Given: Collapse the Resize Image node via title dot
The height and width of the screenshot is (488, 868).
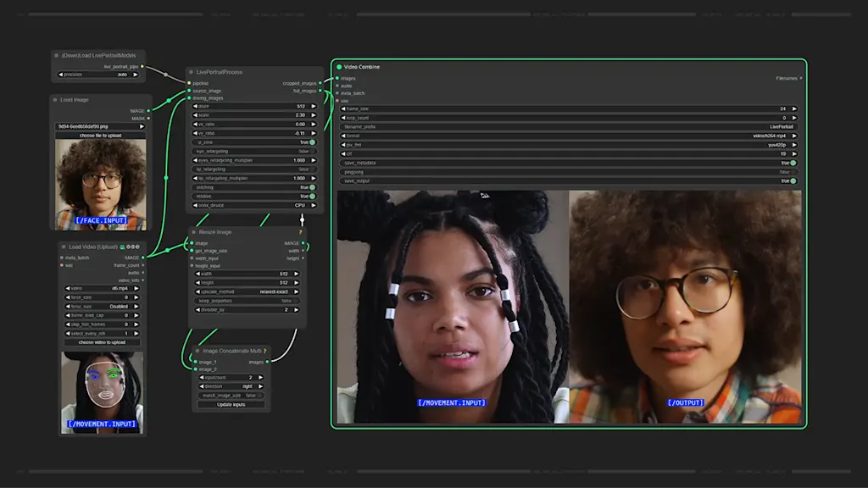Looking at the screenshot, I should [194, 232].
